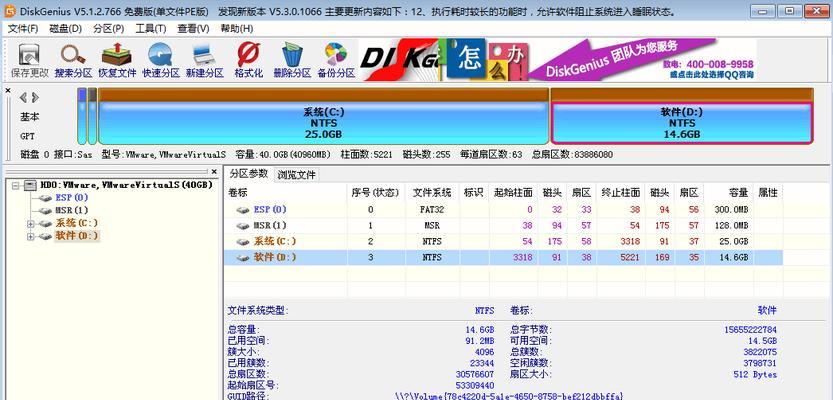Switch to 浏览文件 tab
The image size is (833, 400).
point(296,174)
